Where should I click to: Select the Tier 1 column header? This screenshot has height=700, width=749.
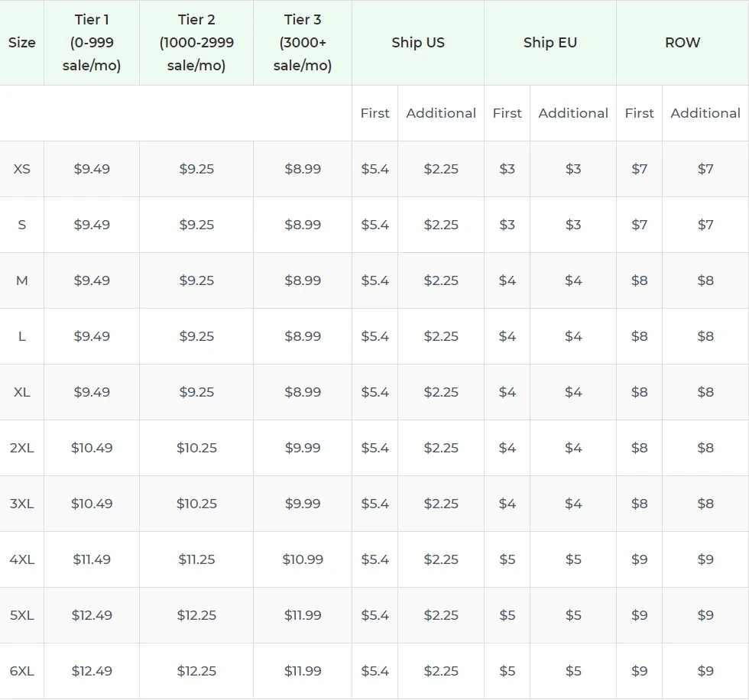pyautogui.click(x=92, y=42)
